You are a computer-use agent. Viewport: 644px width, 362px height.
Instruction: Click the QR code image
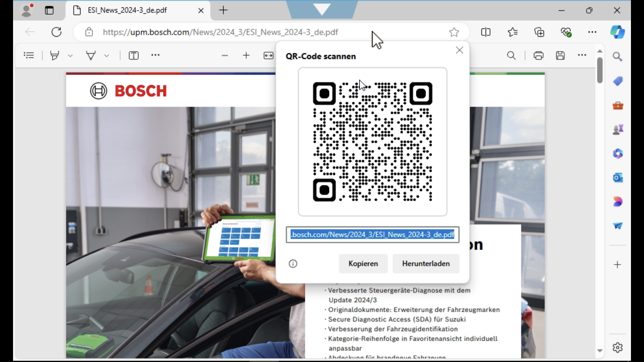(x=373, y=141)
